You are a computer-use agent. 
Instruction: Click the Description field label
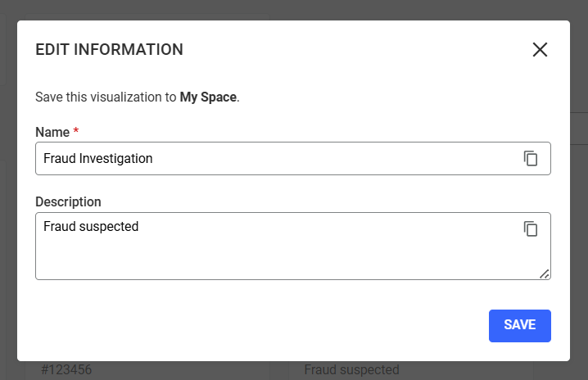[68, 201]
